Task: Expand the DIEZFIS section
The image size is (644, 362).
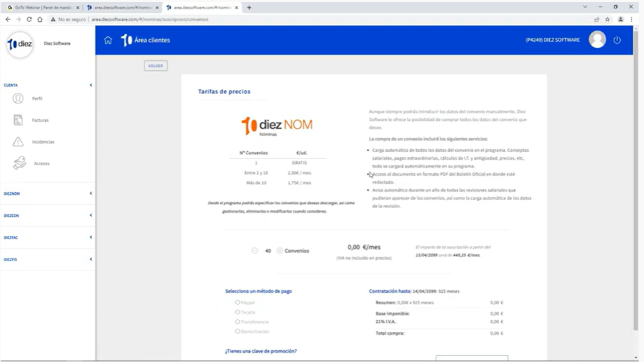Action: point(91,259)
